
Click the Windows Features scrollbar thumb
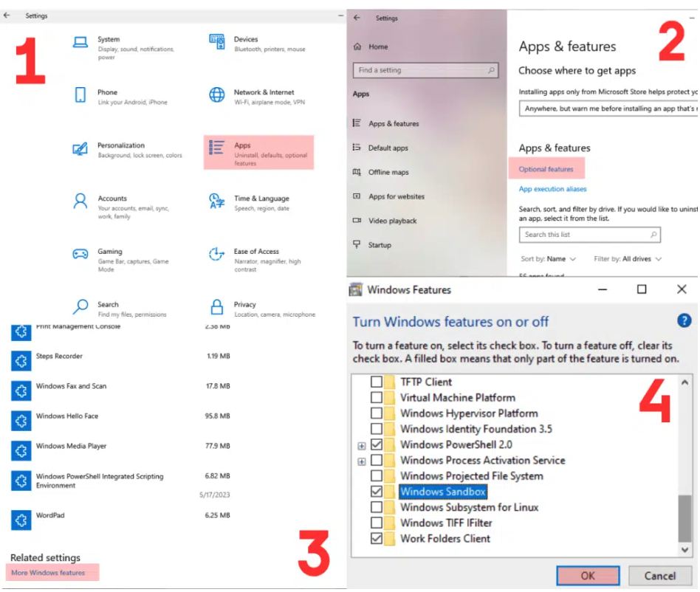(x=684, y=518)
